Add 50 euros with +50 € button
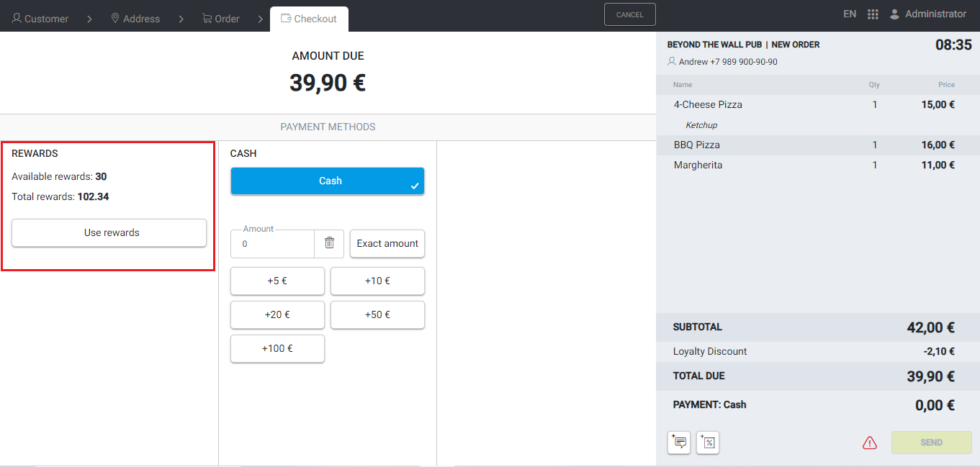The height and width of the screenshot is (467, 980). coord(377,314)
